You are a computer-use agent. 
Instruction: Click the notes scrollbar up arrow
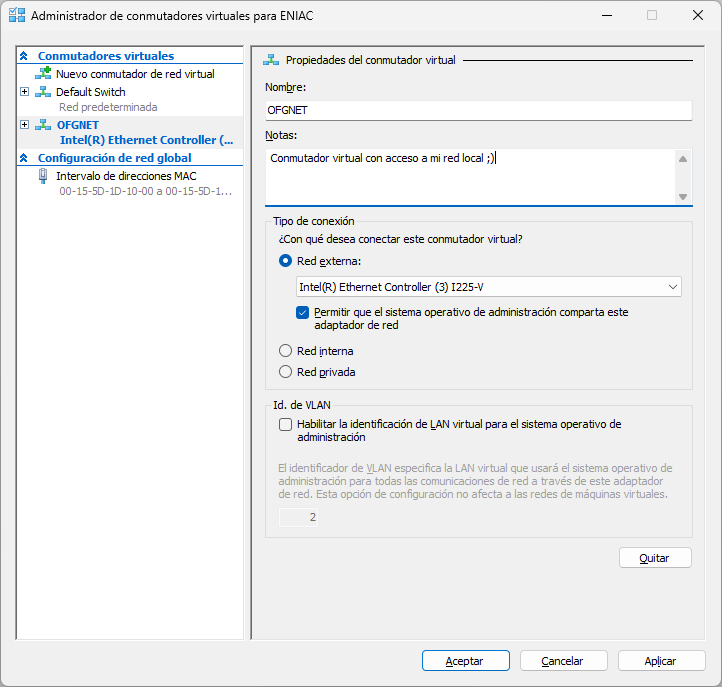(683, 159)
